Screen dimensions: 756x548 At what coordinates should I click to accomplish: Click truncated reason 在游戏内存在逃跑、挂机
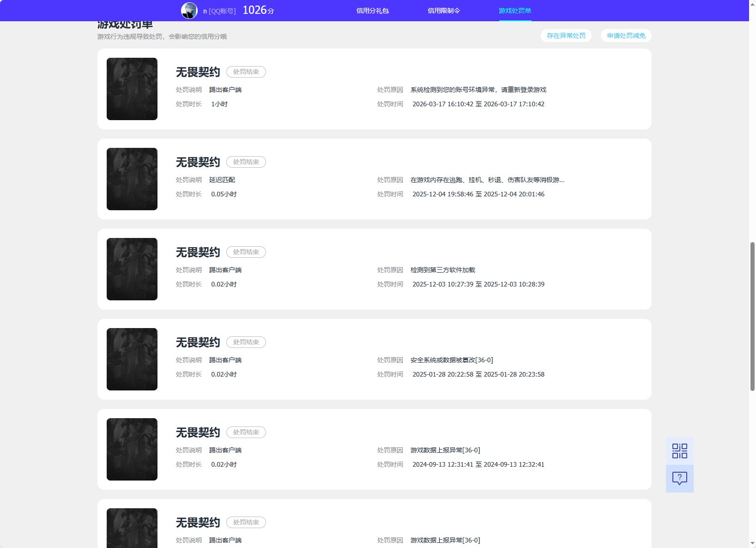tap(487, 180)
